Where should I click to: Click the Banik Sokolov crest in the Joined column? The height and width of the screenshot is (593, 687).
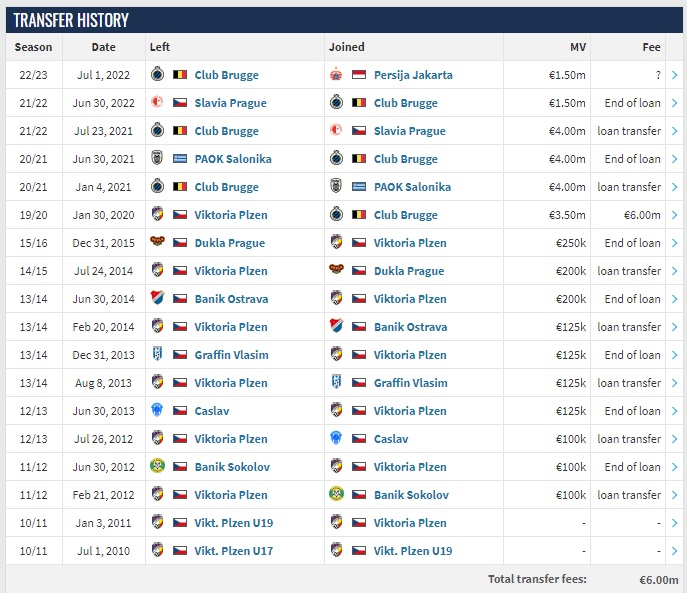click(x=337, y=495)
